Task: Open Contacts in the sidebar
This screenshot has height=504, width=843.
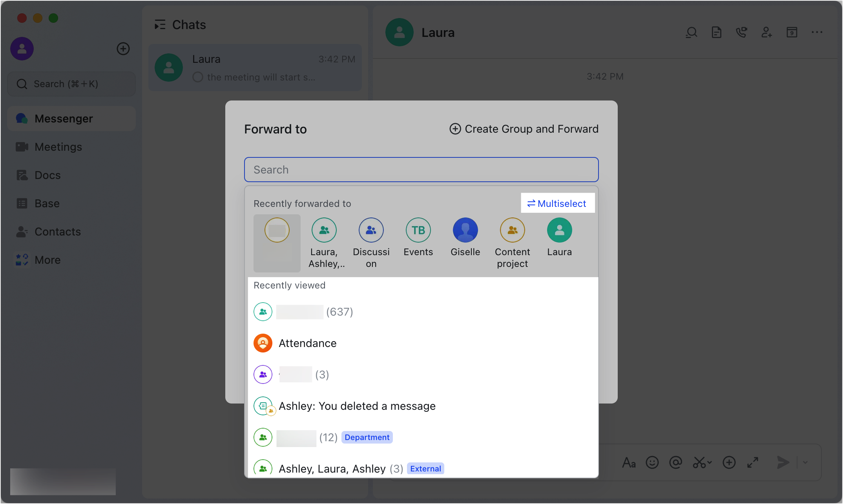Action: (58, 232)
